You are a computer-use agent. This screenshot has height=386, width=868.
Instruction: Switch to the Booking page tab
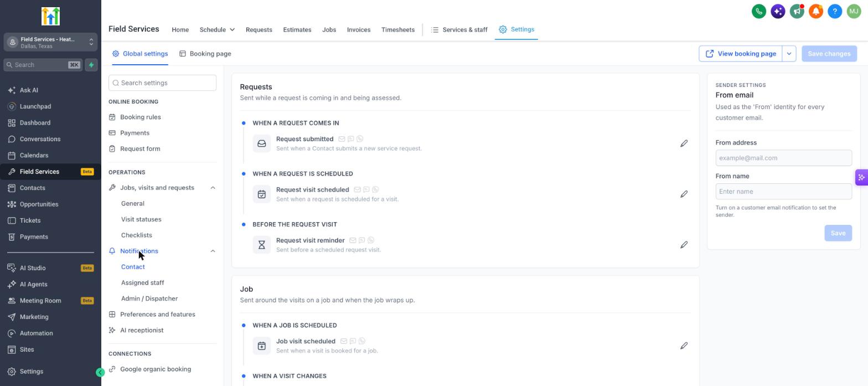[x=205, y=54]
